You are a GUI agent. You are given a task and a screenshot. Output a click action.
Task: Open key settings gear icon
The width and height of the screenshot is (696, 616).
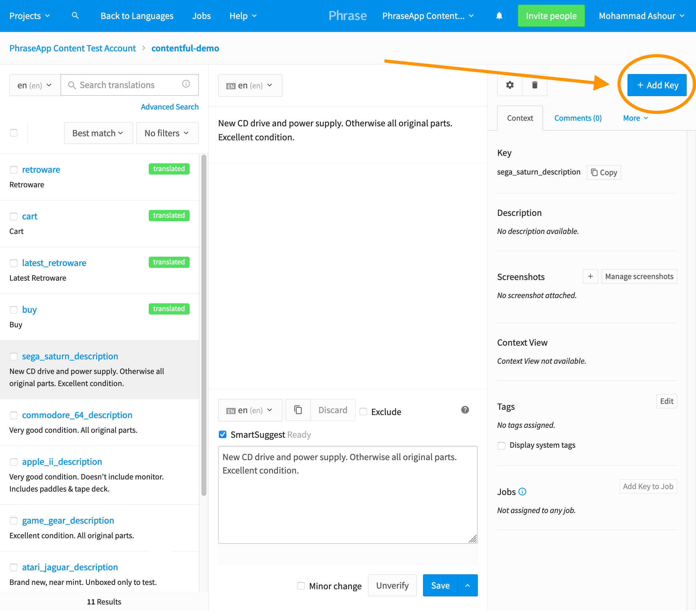click(x=510, y=85)
